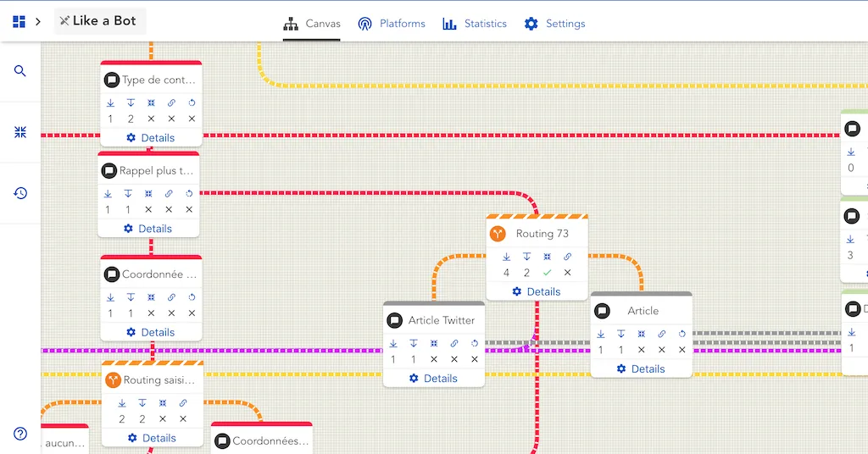This screenshot has height=454, width=868.
Task: Click the outgoing count 2 on Type de cont...
Action: click(x=131, y=119)
